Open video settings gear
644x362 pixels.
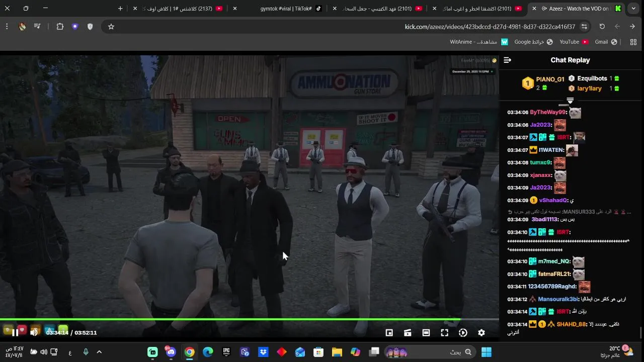(481, 332)
